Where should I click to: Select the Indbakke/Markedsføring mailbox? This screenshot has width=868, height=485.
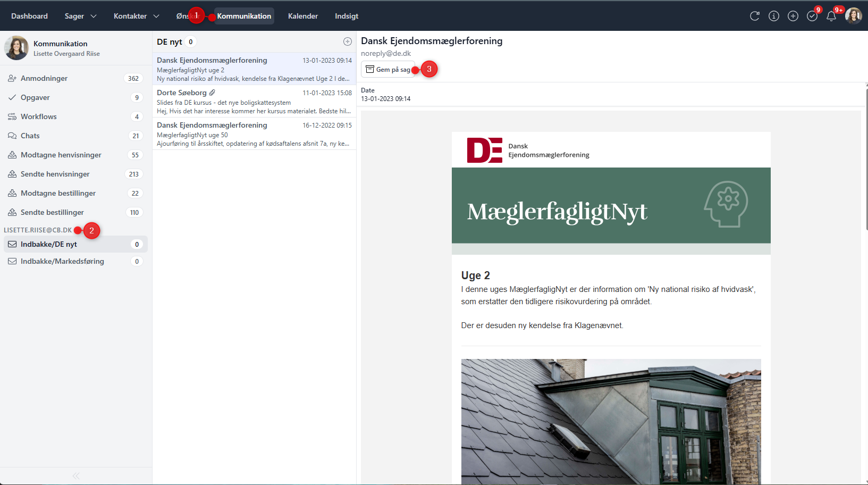pyautogui.click(x=76, y=261)
